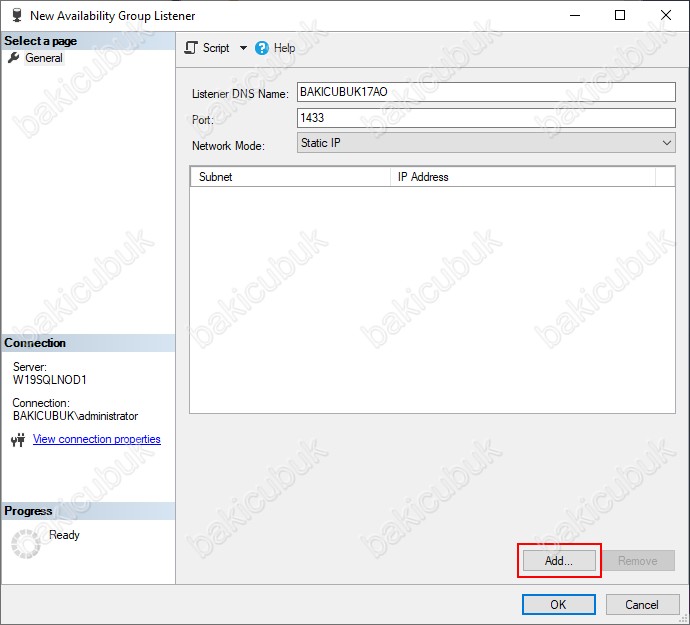The image size is (690, 625).
Task: Confirm the listener with OK
Action: (558, 604)
